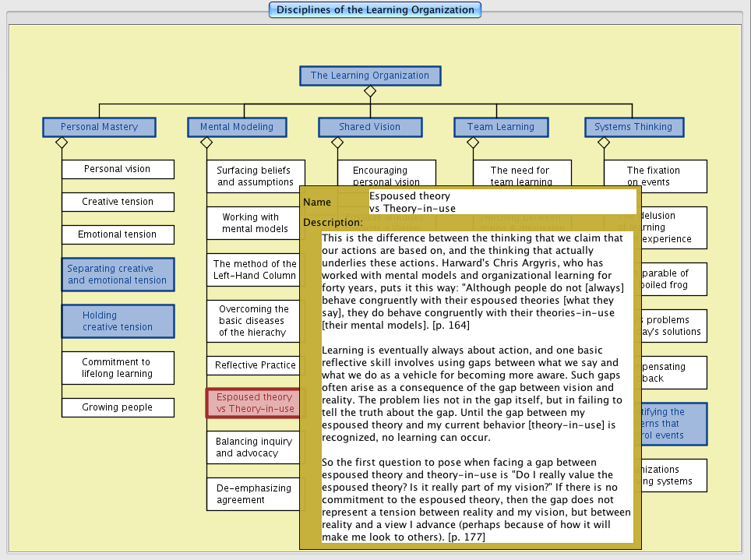Click the diamond below Shared Vision
This screenshot has width=751, height=560.
337,143
